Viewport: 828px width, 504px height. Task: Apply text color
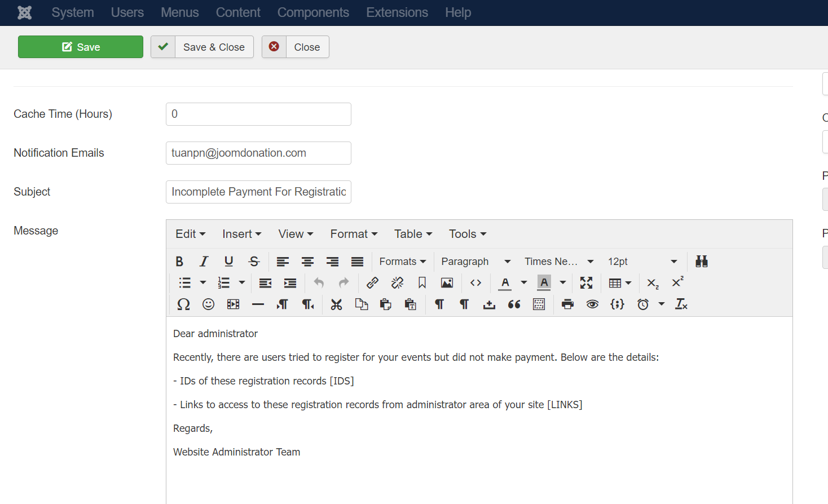click(x=505, y=283)
